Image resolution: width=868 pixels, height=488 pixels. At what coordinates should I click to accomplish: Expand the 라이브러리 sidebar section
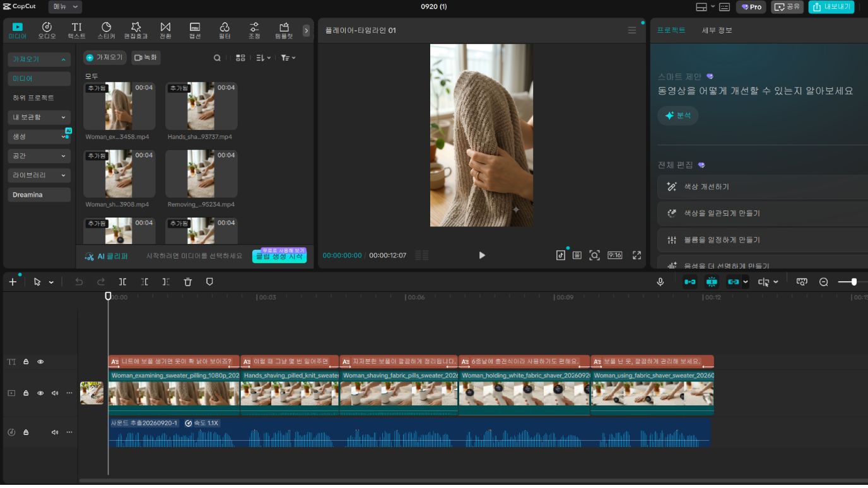click(x=39, y=175)
